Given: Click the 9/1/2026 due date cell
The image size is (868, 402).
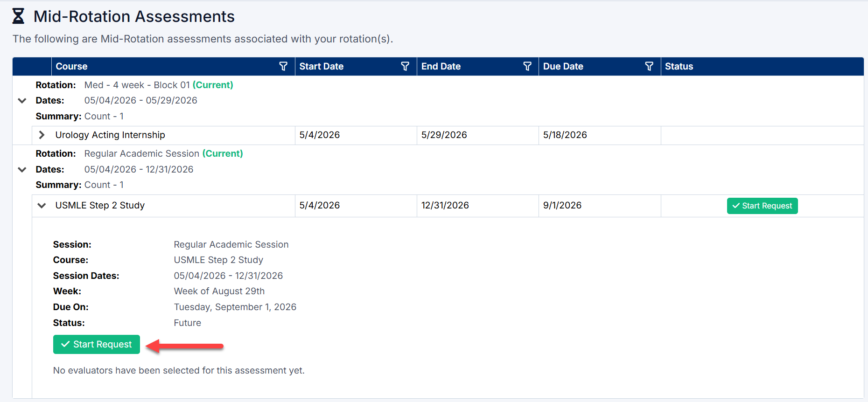Looking at the screenshot, I should (x=600, y=206).
